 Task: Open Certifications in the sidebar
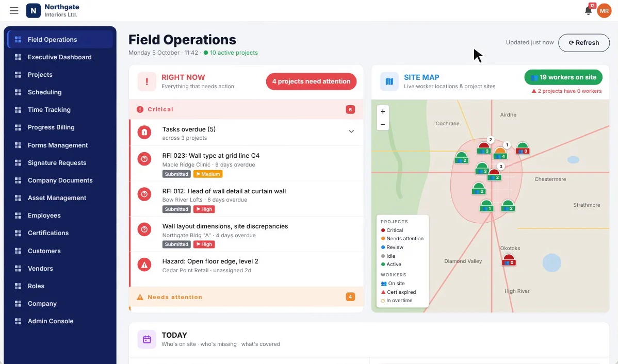pyautogui.click(x=60, y=233)
